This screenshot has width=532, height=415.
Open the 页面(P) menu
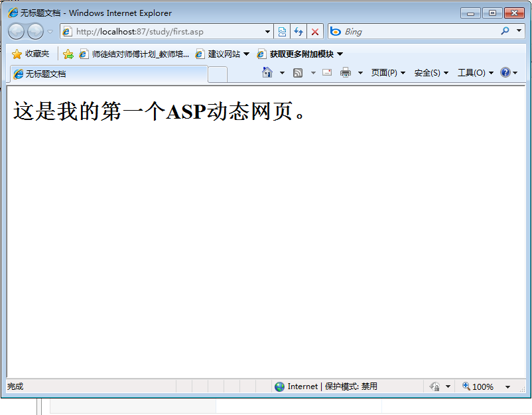(388, 73)
